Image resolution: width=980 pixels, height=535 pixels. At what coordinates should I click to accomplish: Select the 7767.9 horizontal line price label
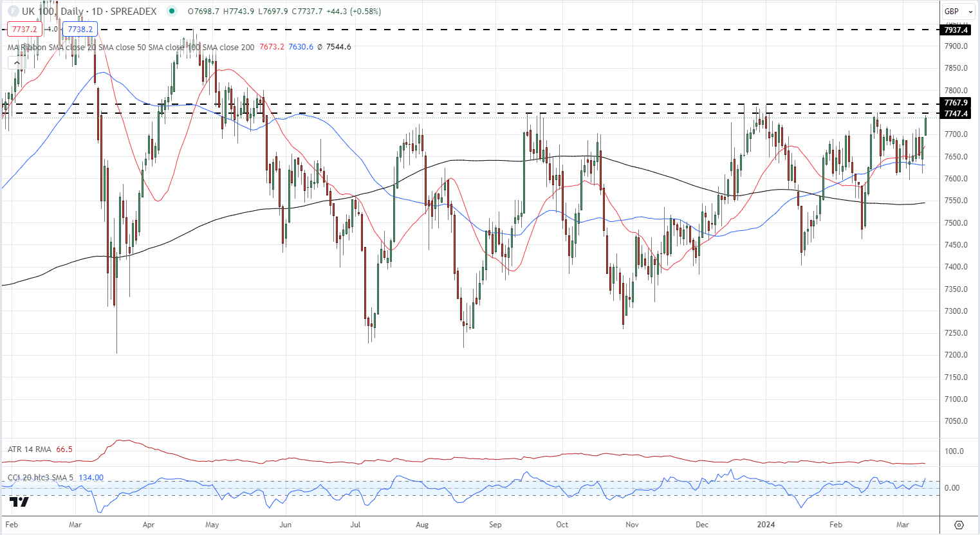(956, 103)
